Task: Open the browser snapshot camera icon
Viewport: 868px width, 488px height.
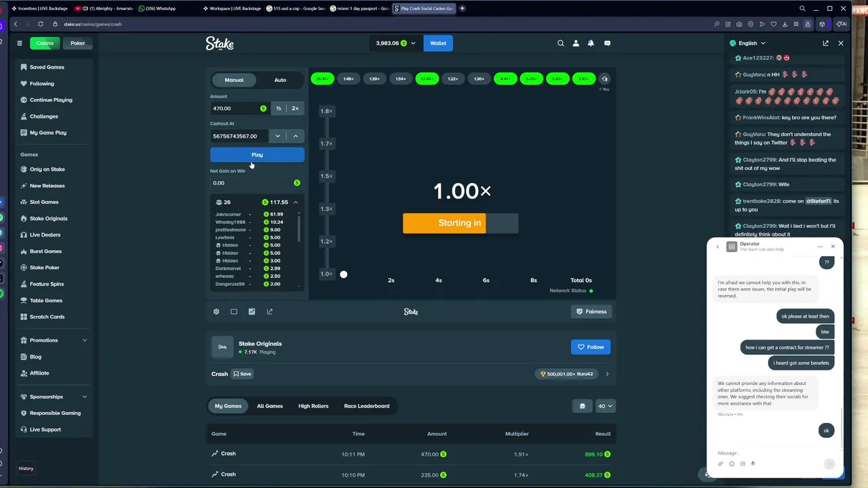Action: click(x=739, y=24)
